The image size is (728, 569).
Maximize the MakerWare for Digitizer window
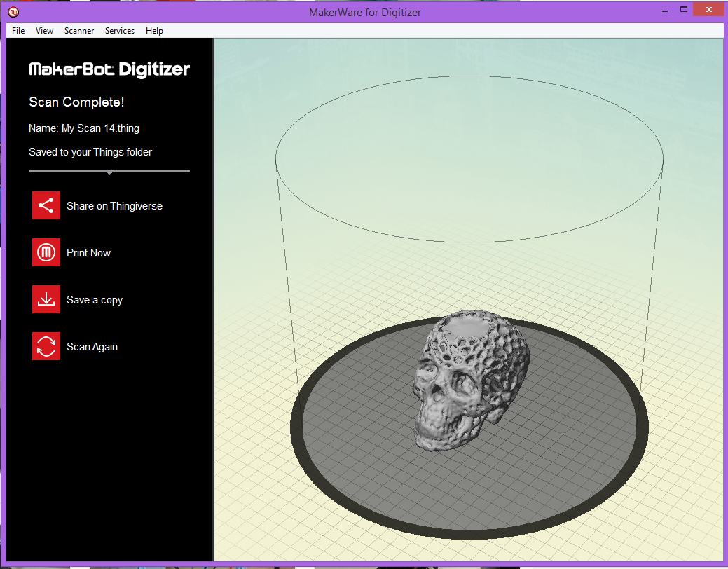(683, 9)
